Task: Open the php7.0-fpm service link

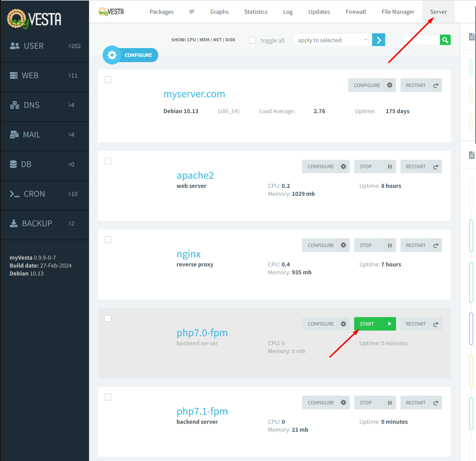Action: [x=202, y=333]
